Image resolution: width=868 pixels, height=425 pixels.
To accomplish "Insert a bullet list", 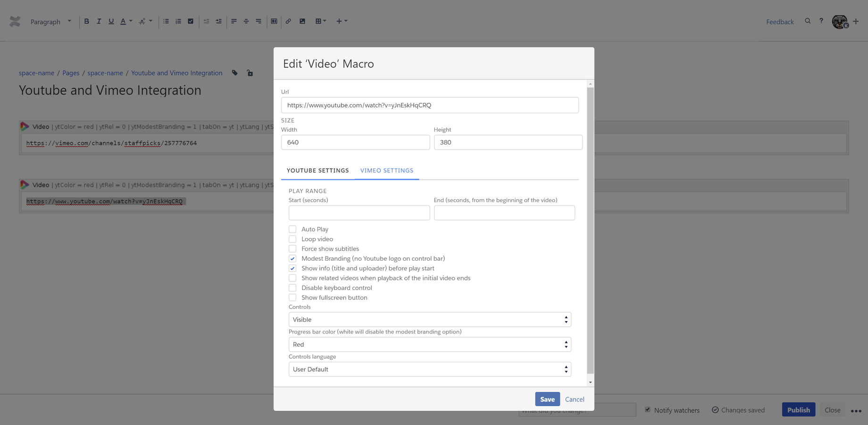I will 166,21.
